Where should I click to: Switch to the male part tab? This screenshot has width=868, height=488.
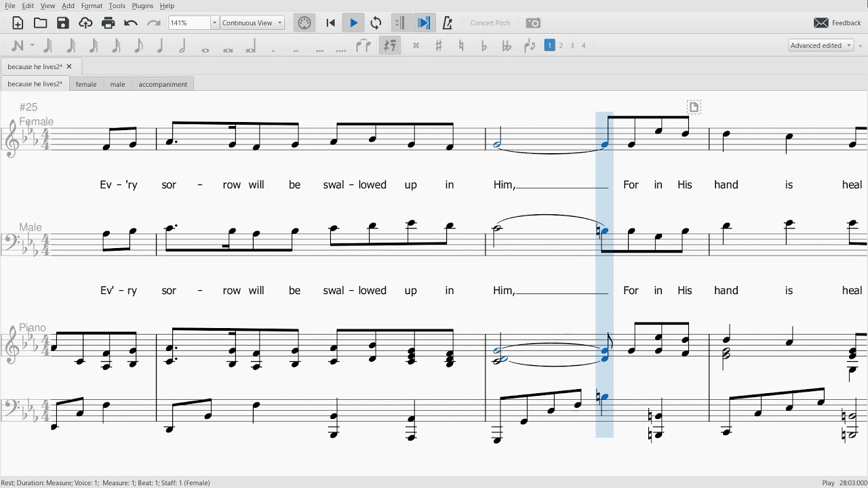tap(118, 84)
